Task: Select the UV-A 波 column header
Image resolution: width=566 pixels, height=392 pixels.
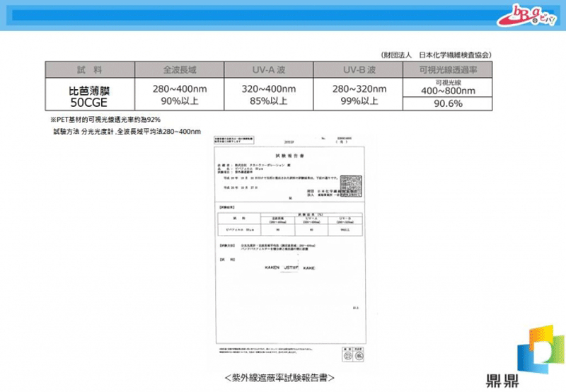Action: 269,69
